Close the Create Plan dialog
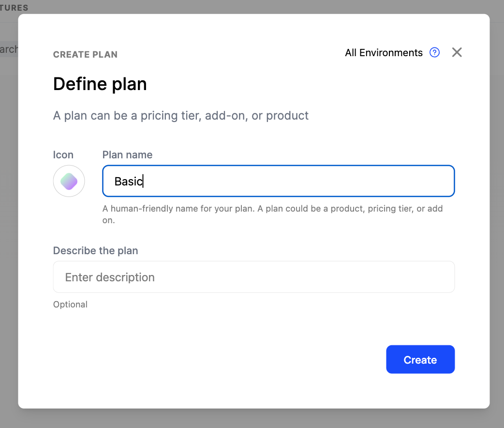 click(457, 52)
